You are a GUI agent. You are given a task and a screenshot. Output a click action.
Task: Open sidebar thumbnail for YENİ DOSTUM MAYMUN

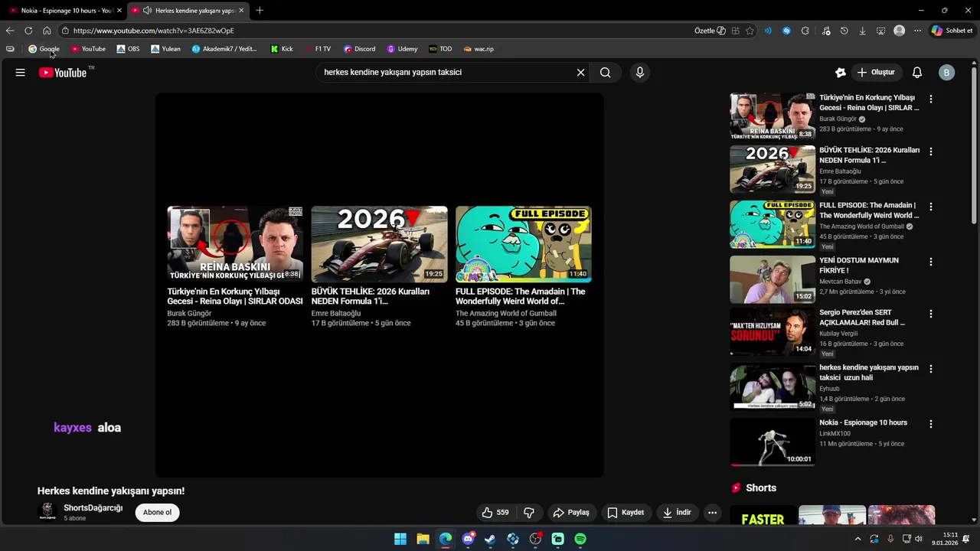772,279
